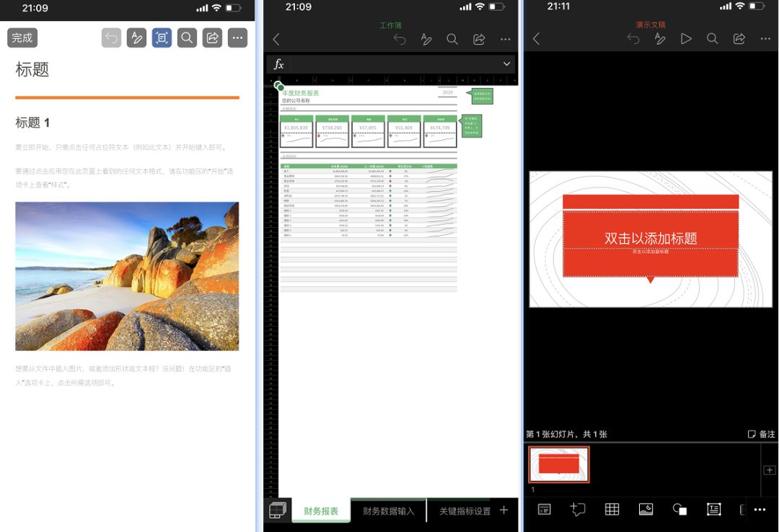The height and width of the screenshot is (532, 779).
Task: Add a new sheet with the plus icon
Action: point(503,510)
